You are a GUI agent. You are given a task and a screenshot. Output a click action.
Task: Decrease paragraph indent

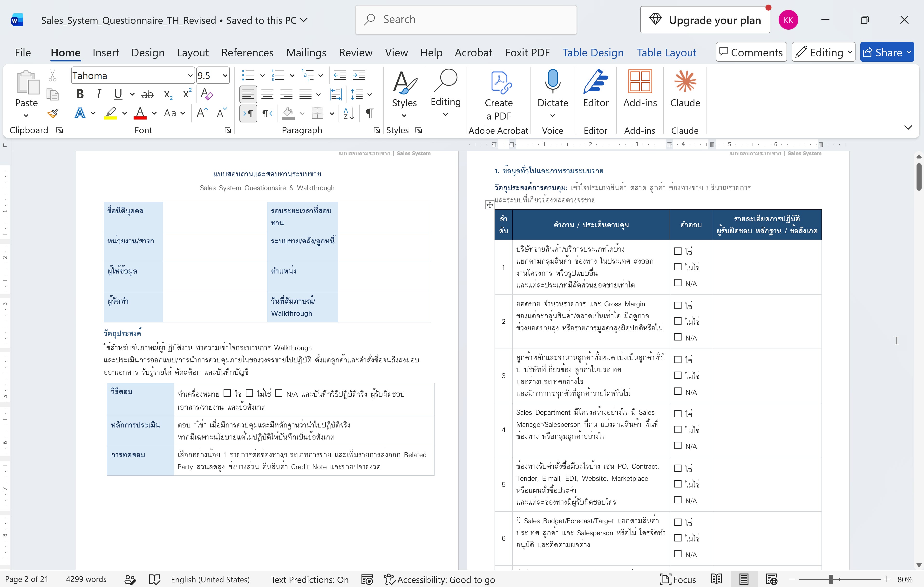point(340,75)
